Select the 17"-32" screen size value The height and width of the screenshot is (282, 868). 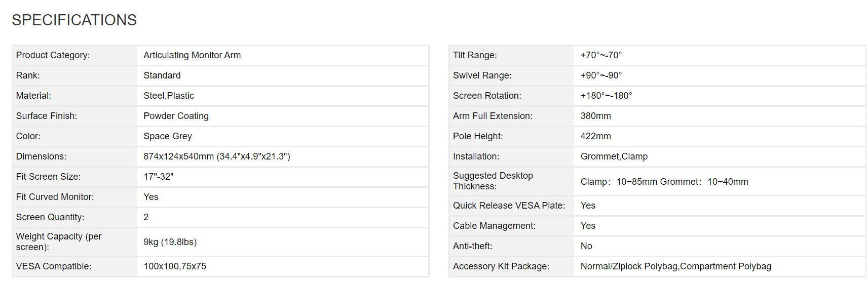(x=158, y=177)
